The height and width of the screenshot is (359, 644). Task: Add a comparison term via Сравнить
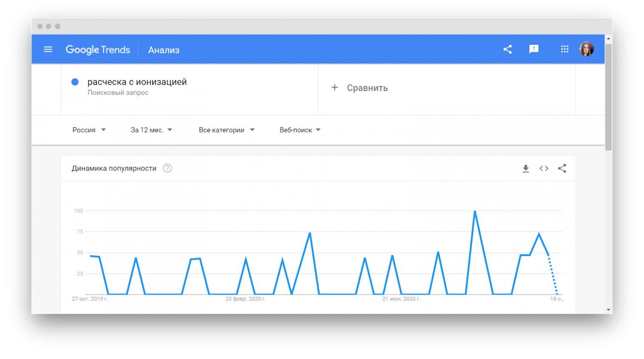tap(367, 88)
